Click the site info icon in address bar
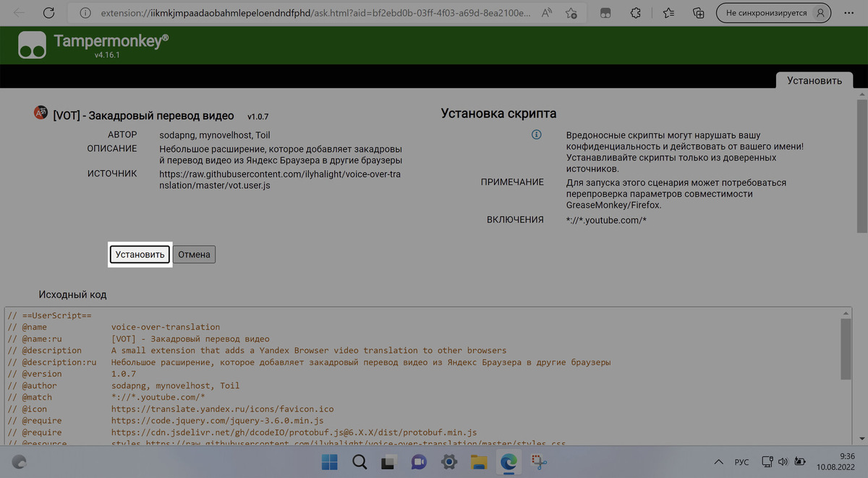This screenshot has width=868, height=478. pyautogui.click(x=85, y=13)
